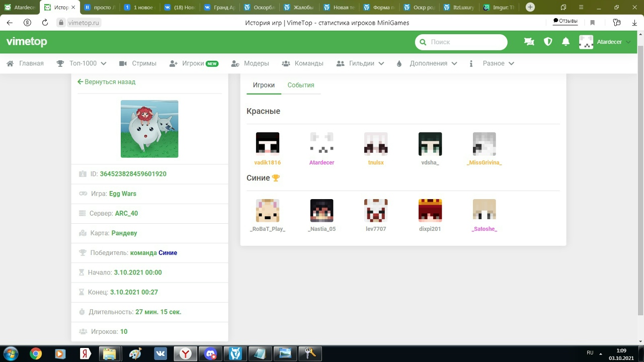Go to Стримы in navigation
This screenshot has width=644, height=362.
coord(138,63)
